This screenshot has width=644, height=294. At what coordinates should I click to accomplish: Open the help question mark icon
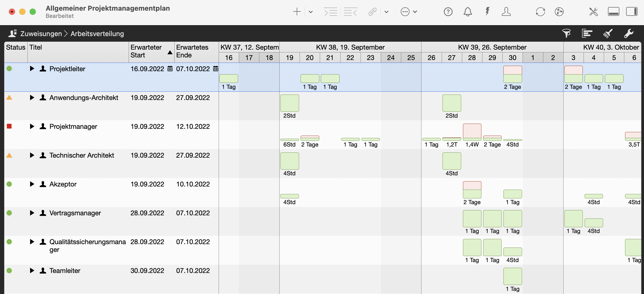coord(448,12)
